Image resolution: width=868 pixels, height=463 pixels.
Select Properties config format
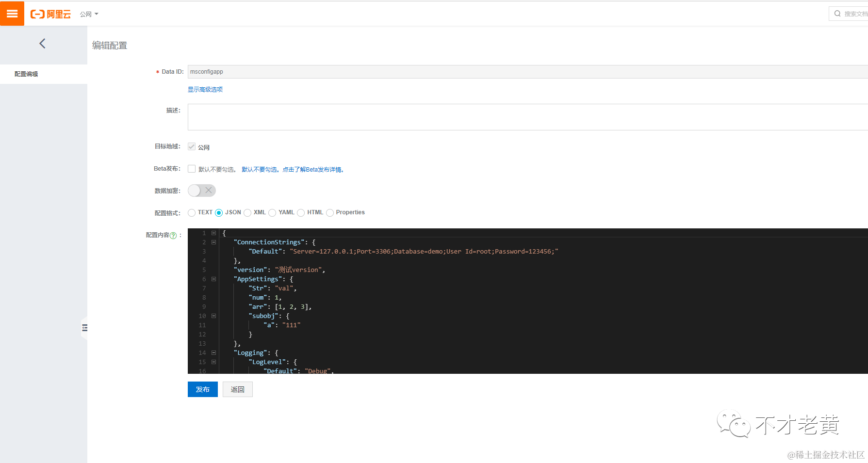click(330, 213)
